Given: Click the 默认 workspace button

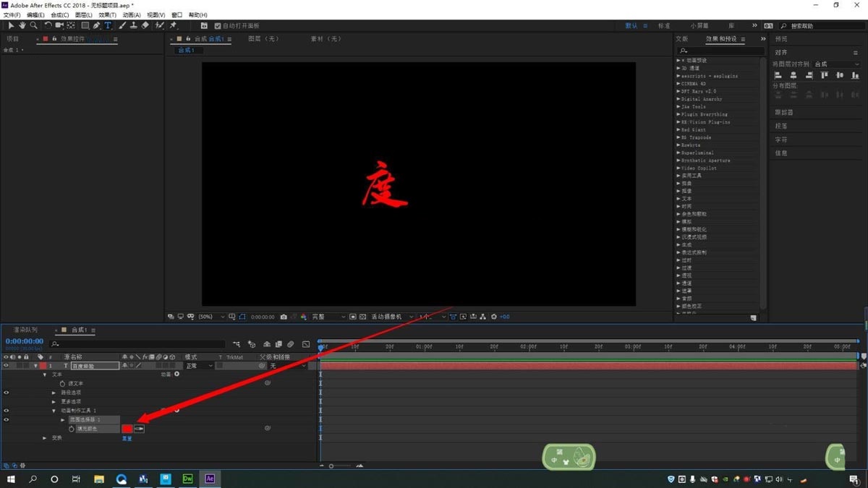Looking at the screenshot, I should pyautogui.click(x=631, y=25).
